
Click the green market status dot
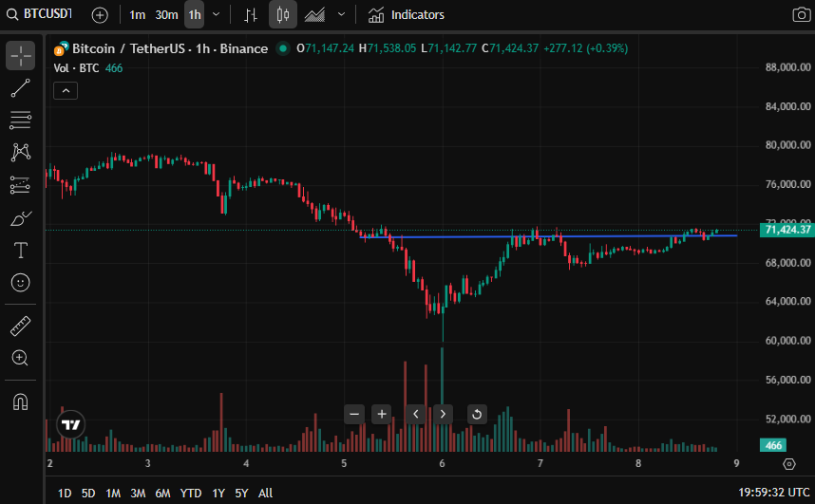[x=283, y=48]
